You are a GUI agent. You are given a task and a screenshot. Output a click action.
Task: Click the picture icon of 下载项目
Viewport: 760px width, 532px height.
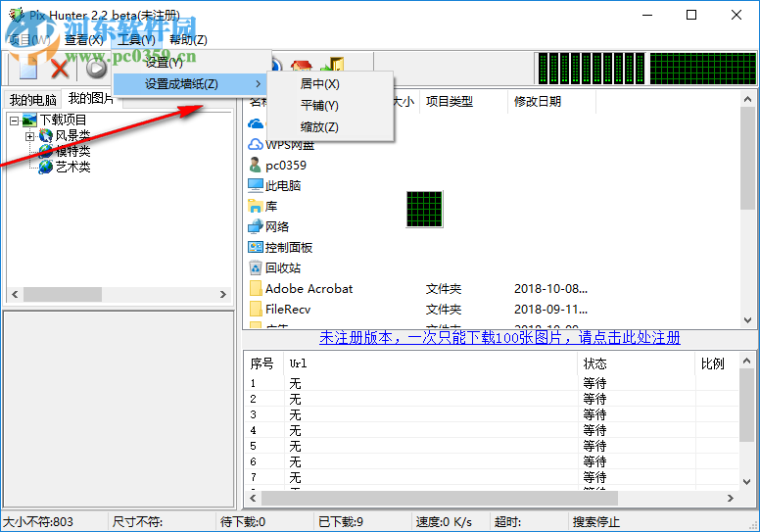pyautogui.click(x=29, y=120)
